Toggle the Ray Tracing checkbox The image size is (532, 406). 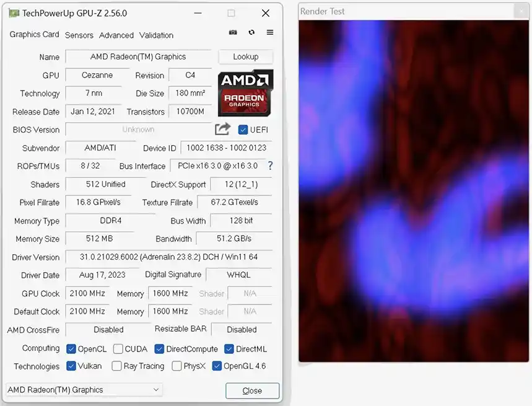(116, 366)
